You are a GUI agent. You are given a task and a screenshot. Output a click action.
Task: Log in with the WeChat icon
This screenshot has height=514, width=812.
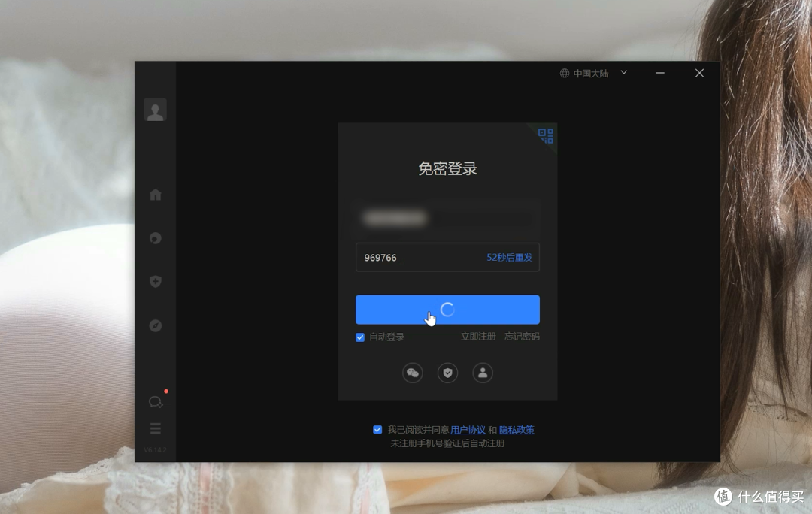click(412, 373)
